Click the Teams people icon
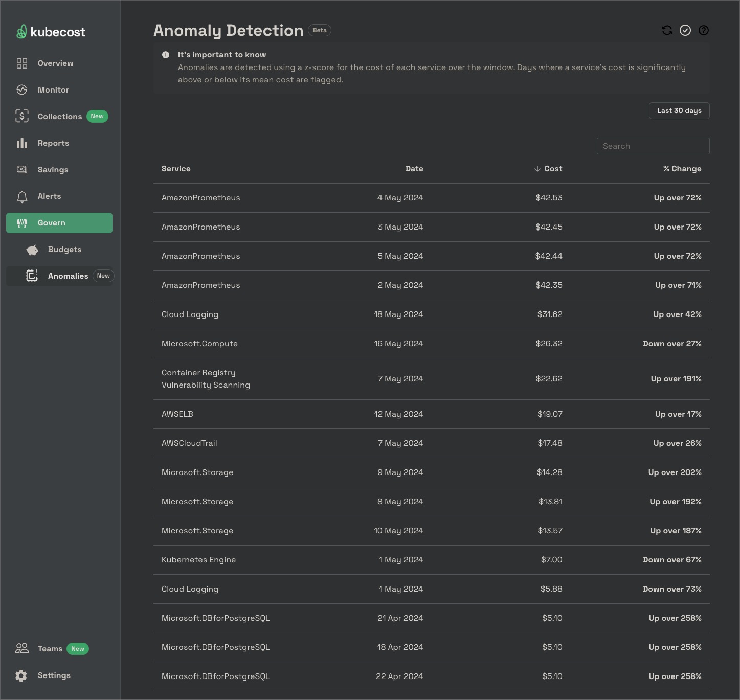The height and width of the screenshot is (700, 740). click(x=22, y=649)
